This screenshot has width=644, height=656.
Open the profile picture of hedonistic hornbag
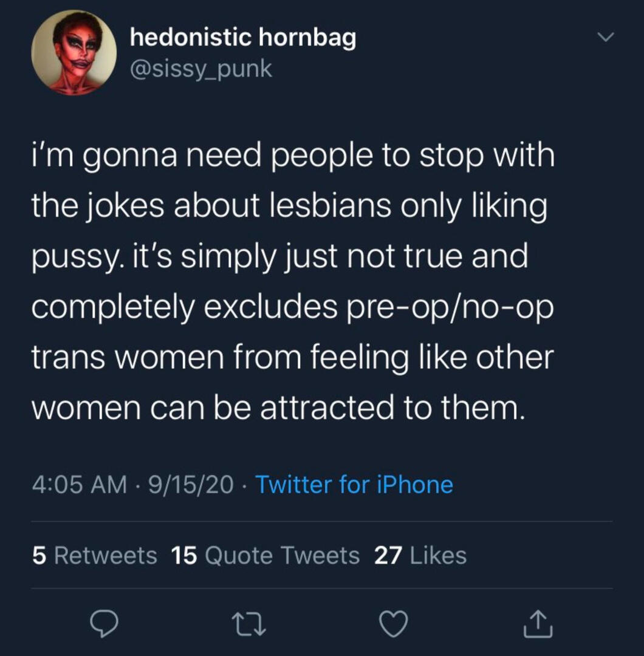74,53
